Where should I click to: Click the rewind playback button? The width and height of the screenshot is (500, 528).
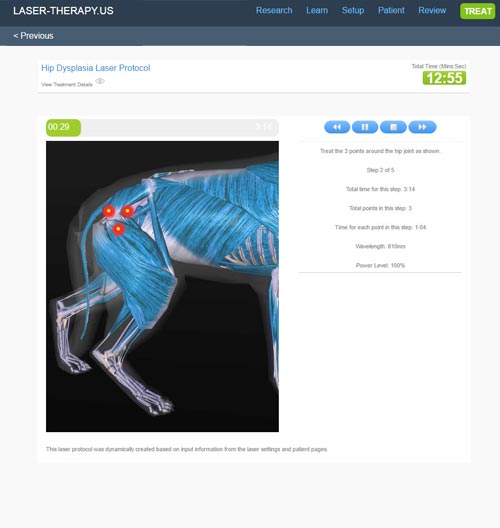click(337, 127)
